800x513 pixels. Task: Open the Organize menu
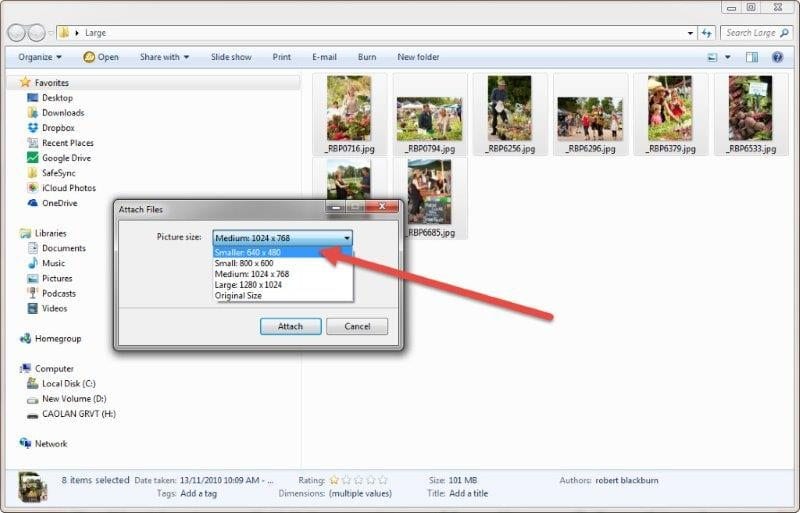click(x=40, y=57)
